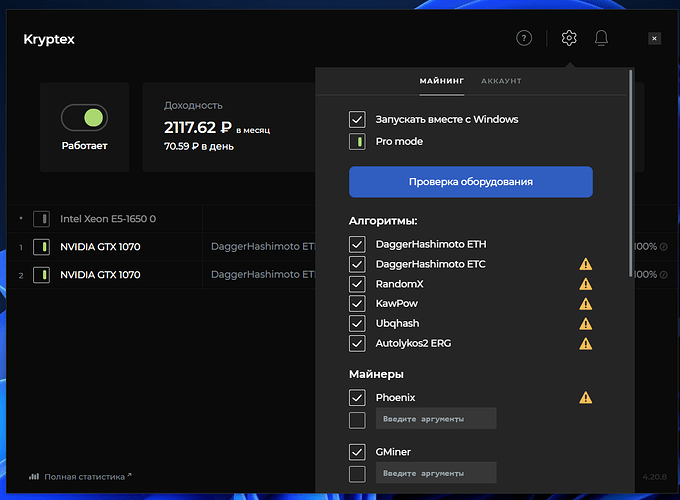
Task: Click DaggerHashimoto algorithm on GPU 2 row
Action: pyautogui.click(x=263, y=275)
